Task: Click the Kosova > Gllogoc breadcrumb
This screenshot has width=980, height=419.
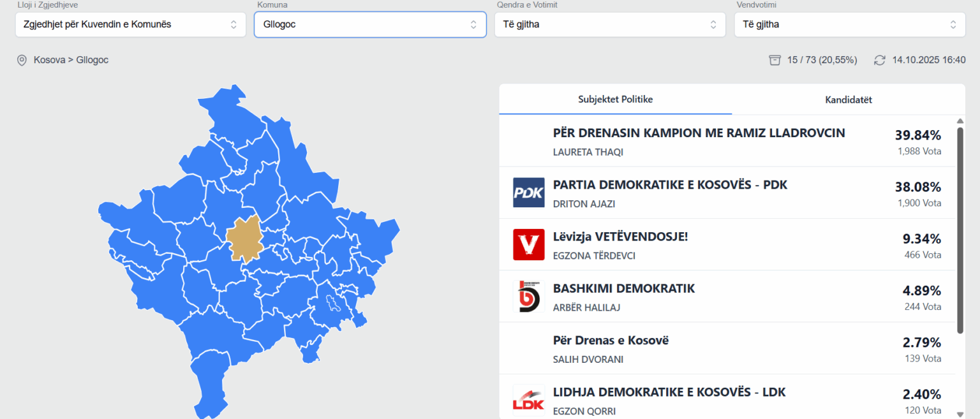Action: 71,60
